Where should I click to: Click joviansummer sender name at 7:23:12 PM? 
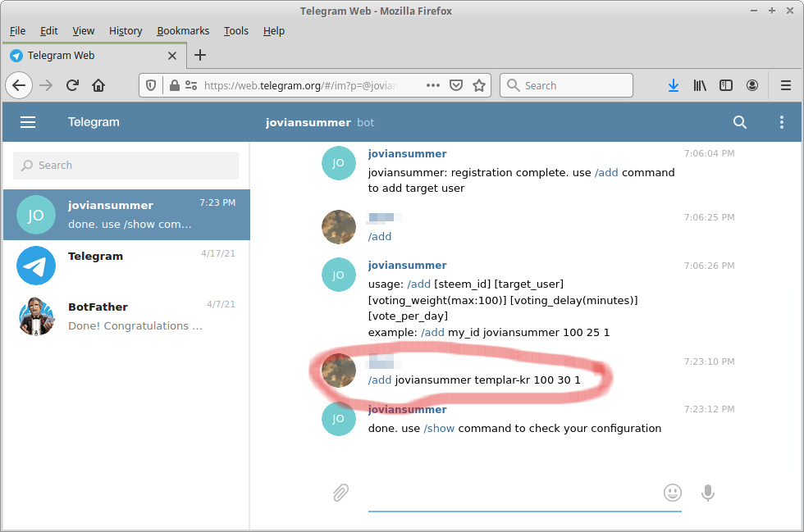407,410
